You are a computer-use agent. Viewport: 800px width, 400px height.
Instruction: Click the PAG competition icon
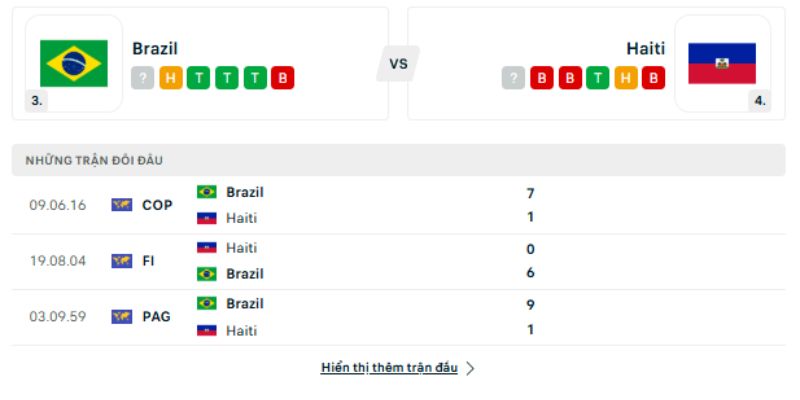point(122,317)
